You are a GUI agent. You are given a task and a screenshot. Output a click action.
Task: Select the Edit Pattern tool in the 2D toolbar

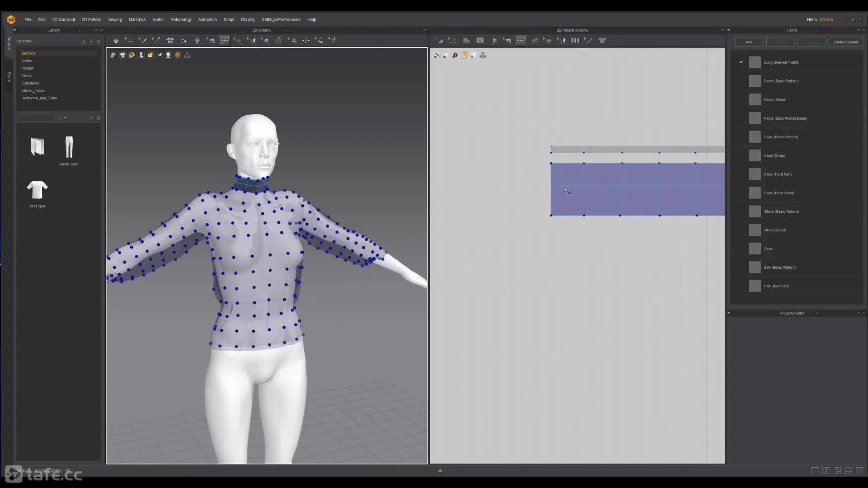[439, 41]
